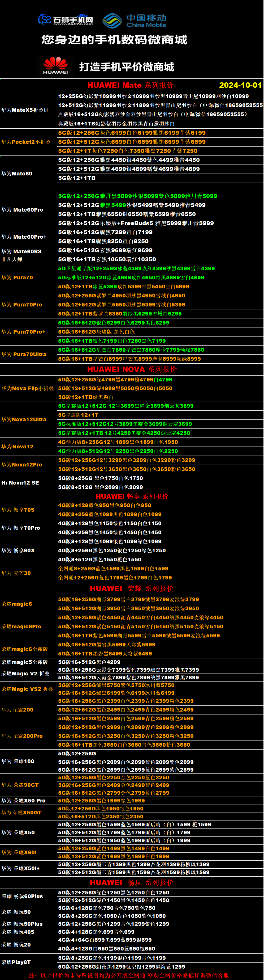Image resolution: width=264 pixels, height=980 pixels.
Task: Select the 荣耀 畅玩20 model cell
Action: (x=28, y=945)
